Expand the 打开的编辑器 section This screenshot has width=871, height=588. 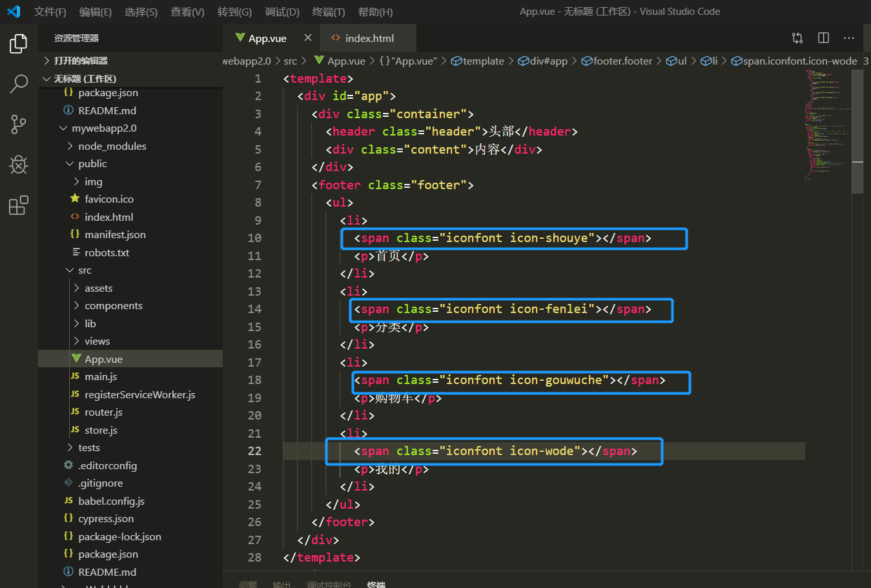pyautogui.click(x=81, y=61)
